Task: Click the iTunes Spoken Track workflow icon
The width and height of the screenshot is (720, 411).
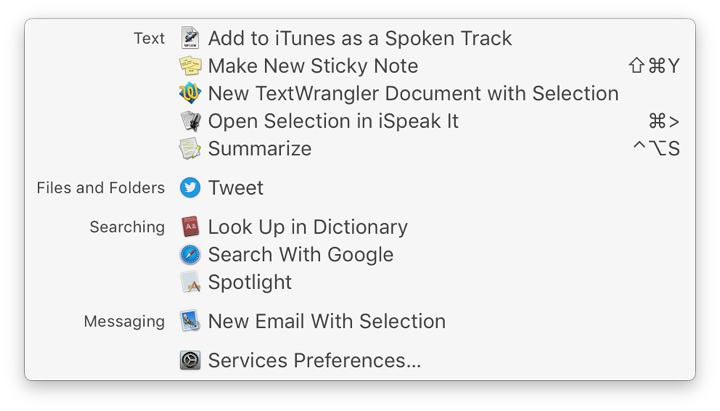Action: point(190,38)
